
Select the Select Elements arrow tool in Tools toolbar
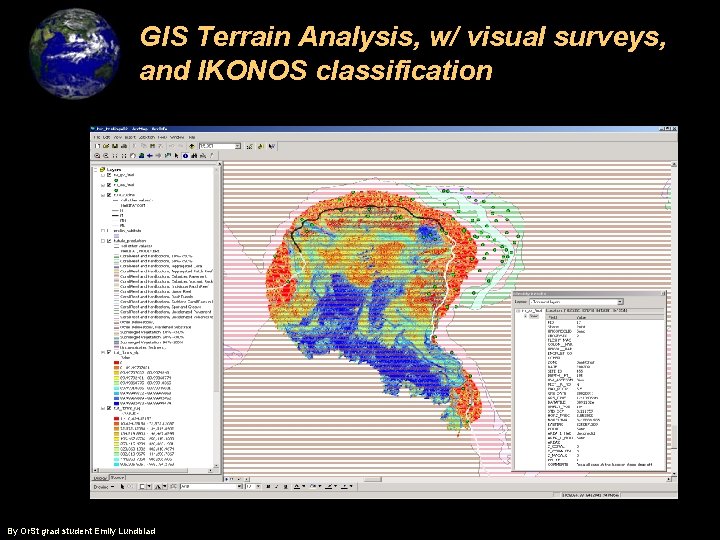tap(176, 156)
